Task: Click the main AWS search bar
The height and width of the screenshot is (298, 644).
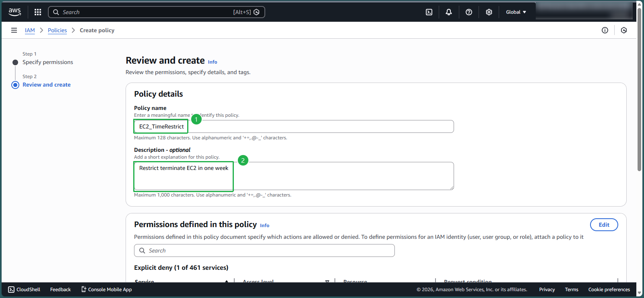Action: [x=156, y=12]
